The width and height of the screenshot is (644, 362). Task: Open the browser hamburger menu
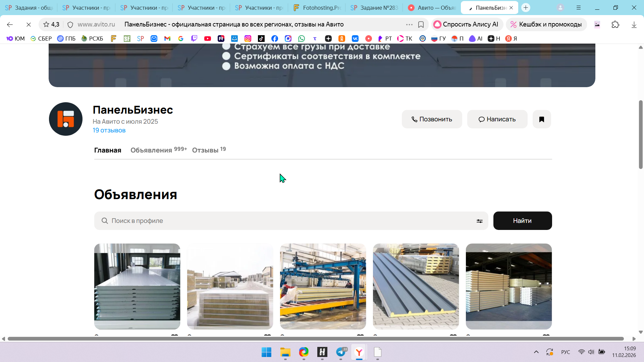pos(578,7)
